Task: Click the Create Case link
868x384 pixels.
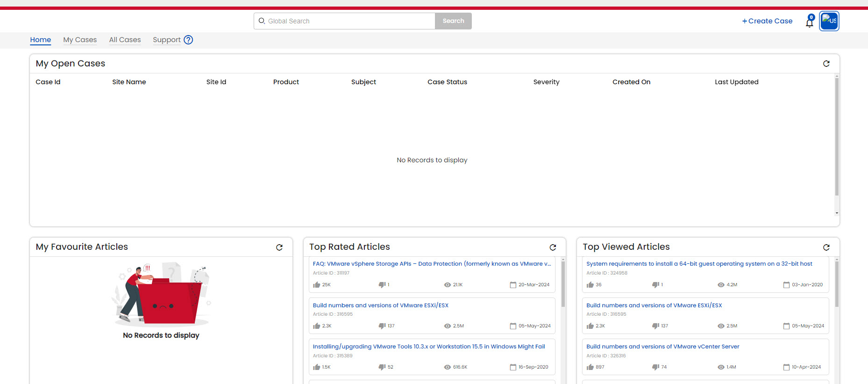Action: point(767,21)
